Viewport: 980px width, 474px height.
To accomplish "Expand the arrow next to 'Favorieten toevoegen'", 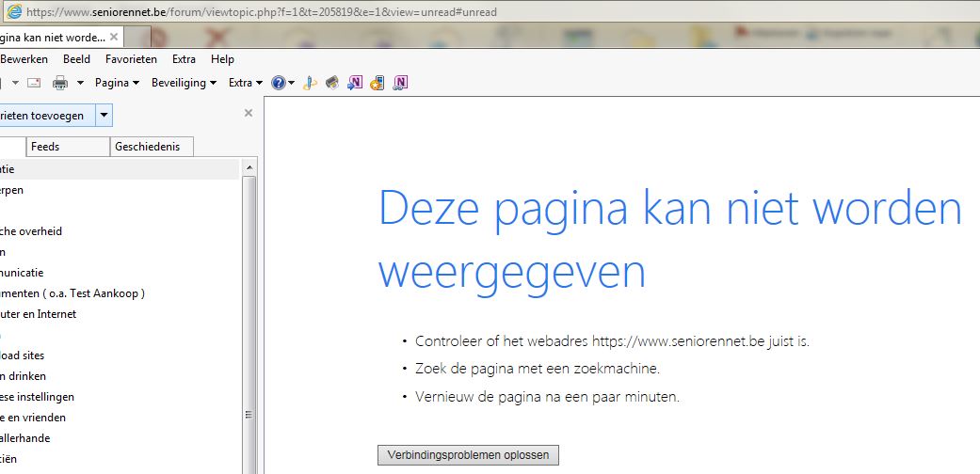I will (104, 116).
